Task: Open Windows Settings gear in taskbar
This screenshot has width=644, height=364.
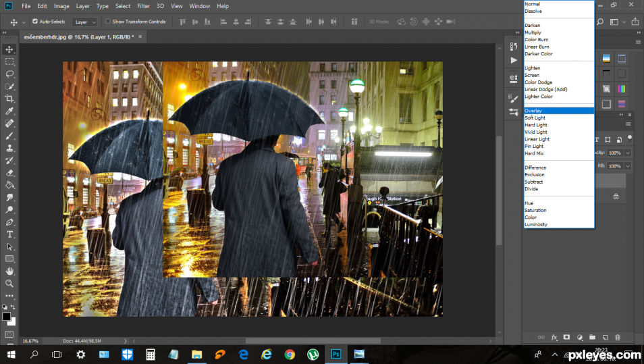Action: coord(81,354)
